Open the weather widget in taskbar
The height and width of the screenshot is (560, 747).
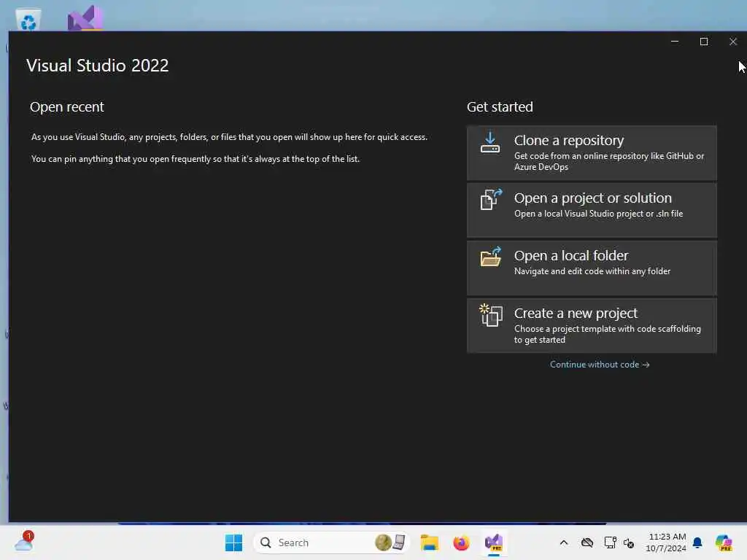[x=24, y=542]
